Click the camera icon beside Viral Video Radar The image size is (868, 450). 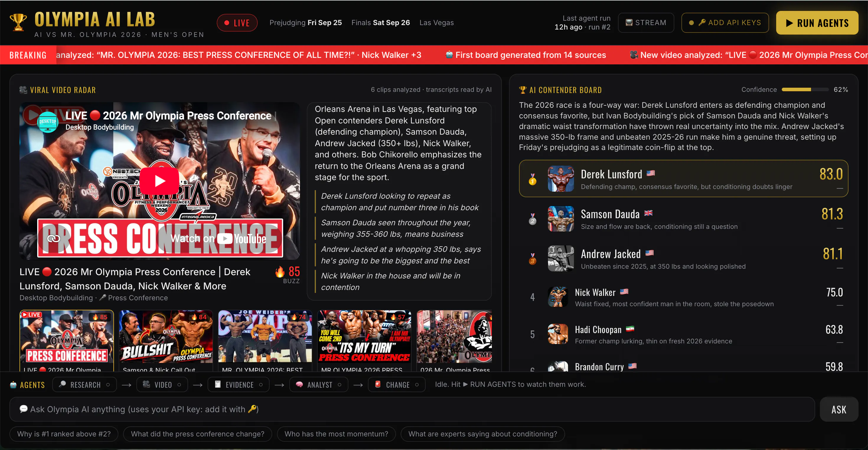(23, 90)
